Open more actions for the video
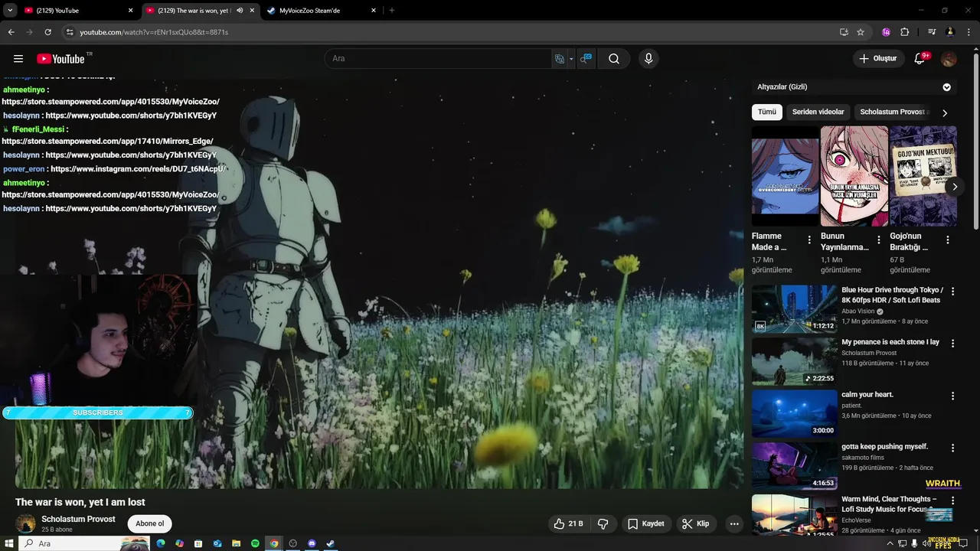Screen dimensions: 980x551 coord(734,524)
